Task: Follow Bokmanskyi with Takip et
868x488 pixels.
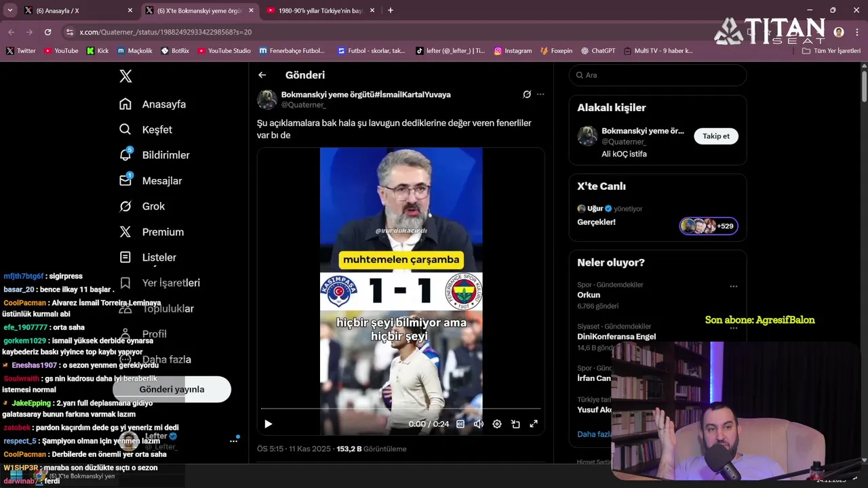Action: (716, 136)
